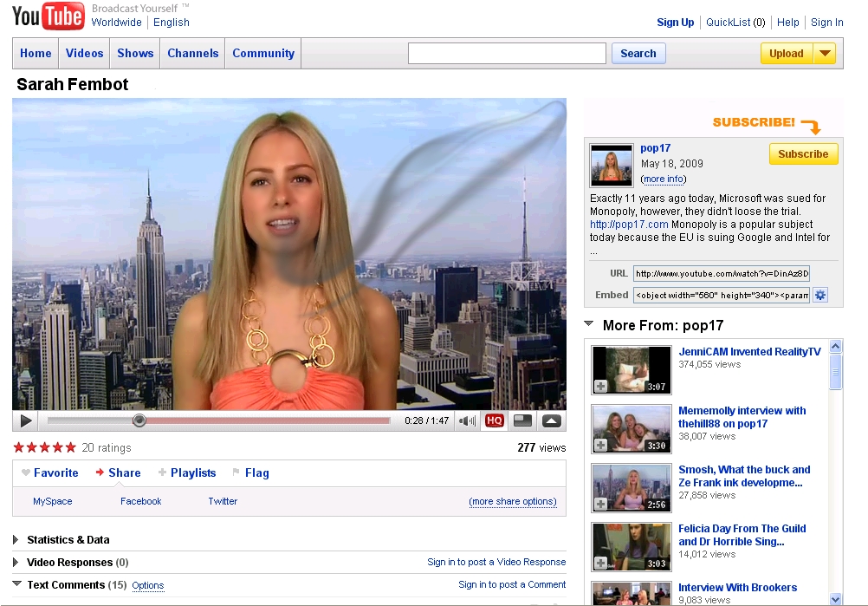The image size is (868, 606).
Task: Click the pop-up menu arrow icon in player
Action: pyautogui.click(x=551, y=421)
